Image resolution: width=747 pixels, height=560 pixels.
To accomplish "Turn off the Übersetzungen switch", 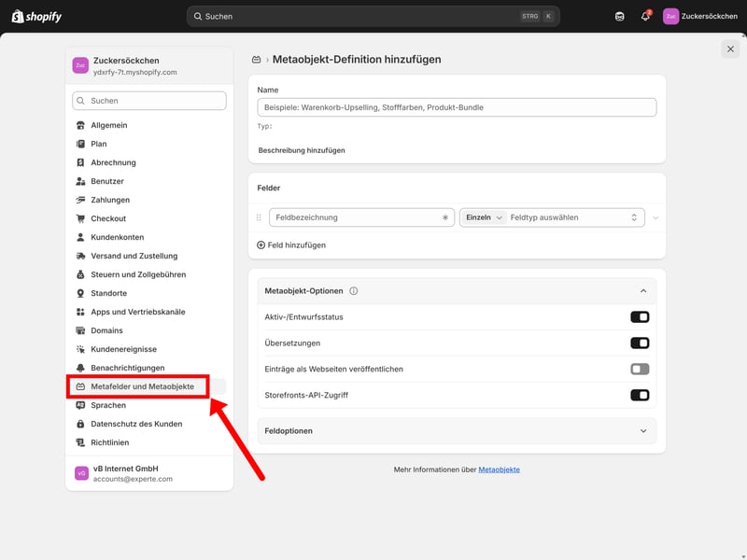I will 640,343.
